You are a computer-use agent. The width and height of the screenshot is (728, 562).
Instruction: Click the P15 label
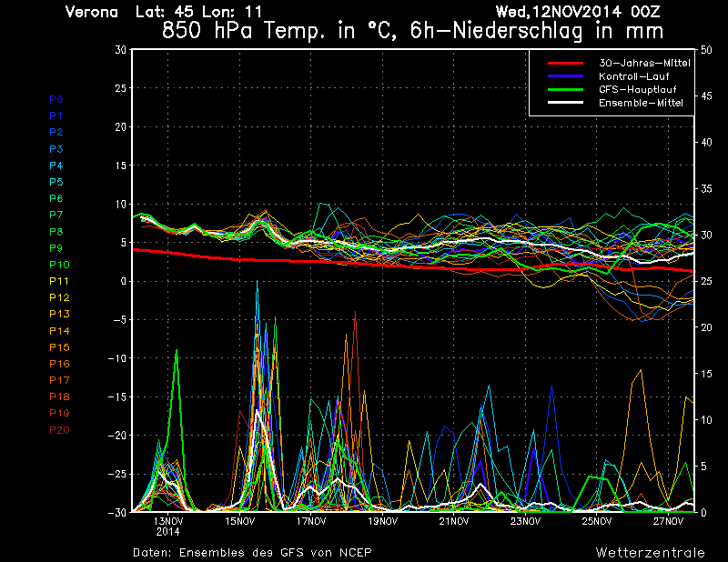59,347
